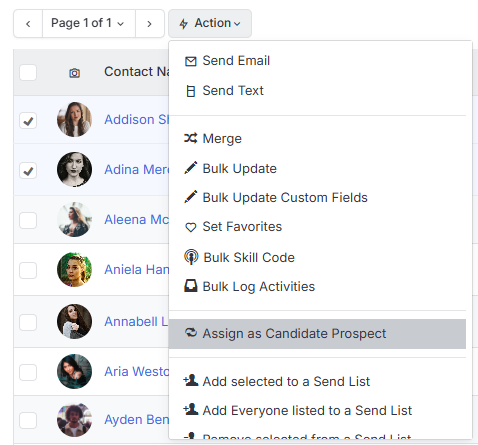Click the Bulk Log Activities inbox icon
This screenshot has height=445, width=478.
click(x=191, y=286)
